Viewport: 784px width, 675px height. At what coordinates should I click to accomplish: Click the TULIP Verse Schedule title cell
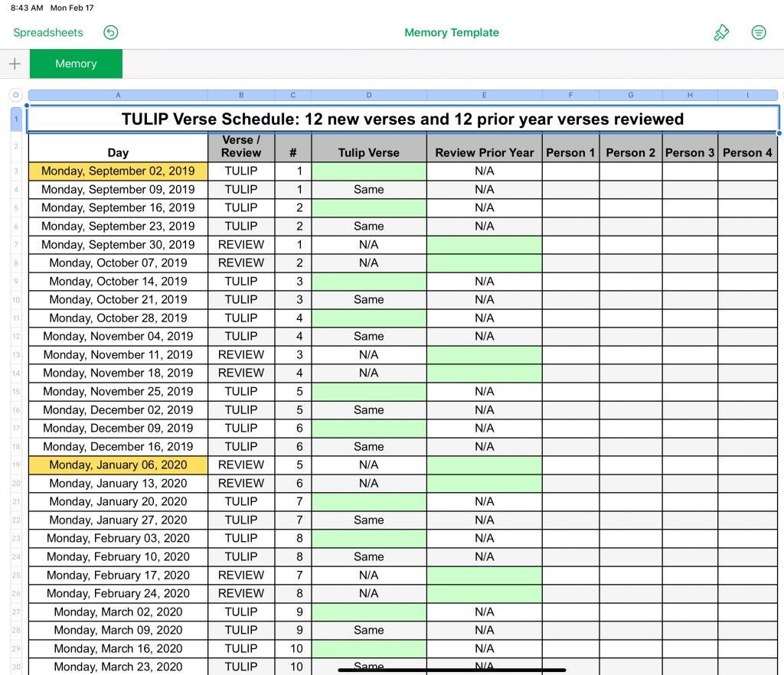point(403,119)
